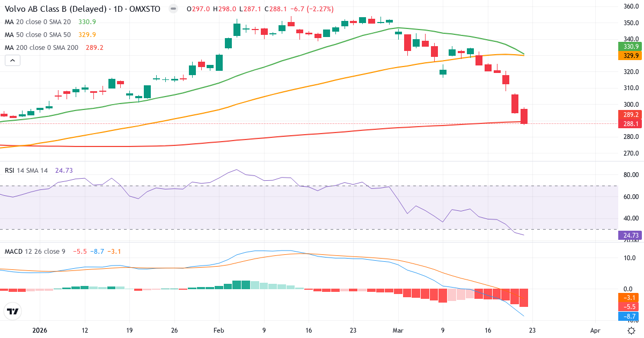Click the Apr label on the time axis
The height and width of the screenshot is (338, 644).
595,331
